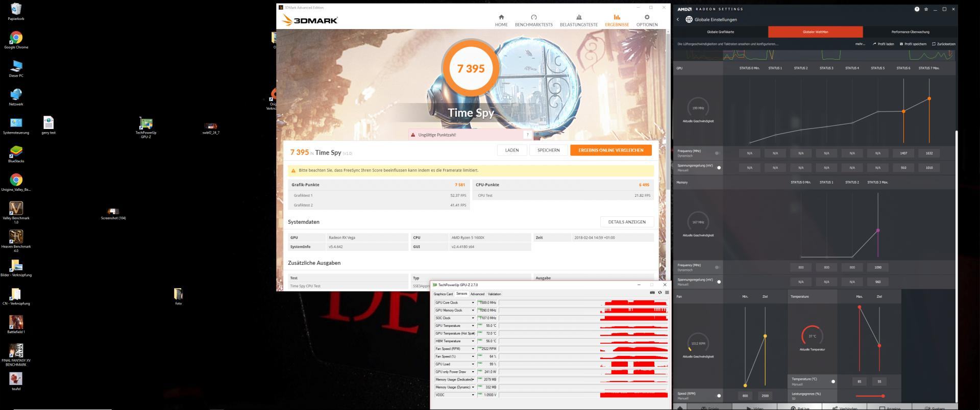Click Radeon Settings help question icon
This screenshot has height=410, width=980.
tap(917, 9)
